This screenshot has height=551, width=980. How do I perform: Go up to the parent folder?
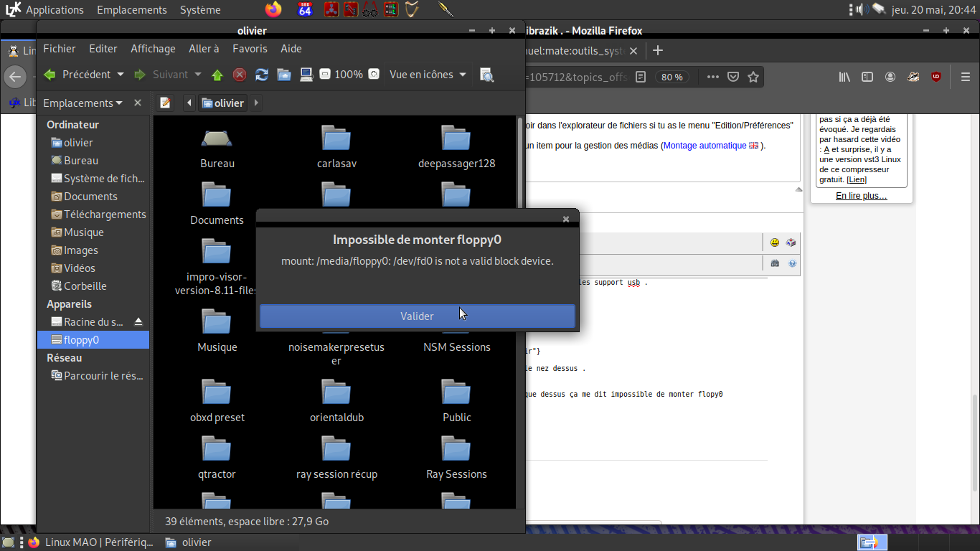(217, 75)
